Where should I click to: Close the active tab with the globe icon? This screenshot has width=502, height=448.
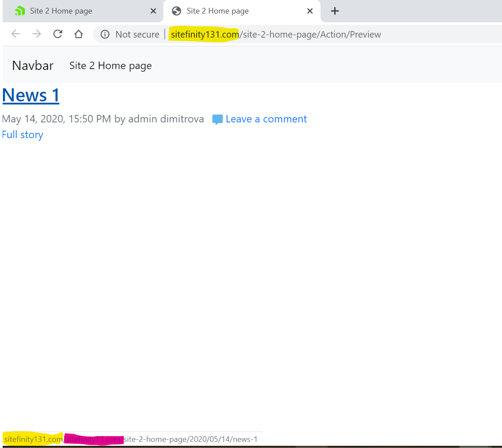click(310, 11)
